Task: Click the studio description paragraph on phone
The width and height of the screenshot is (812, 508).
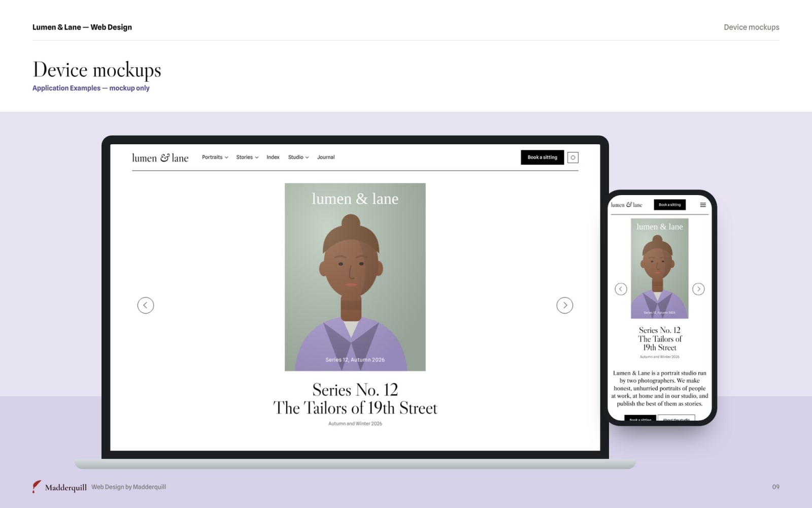Action: (x=659, y=388)
